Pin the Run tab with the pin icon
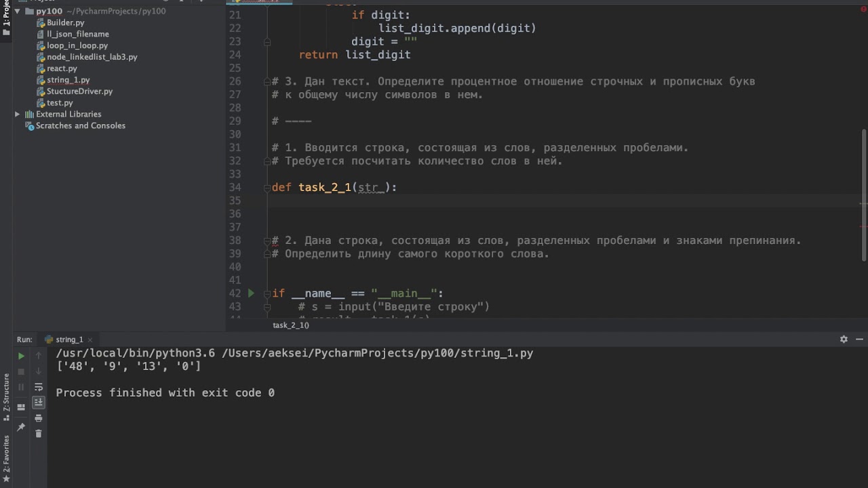The height and width of the screenshot is (488, 868). click(21, 427)
